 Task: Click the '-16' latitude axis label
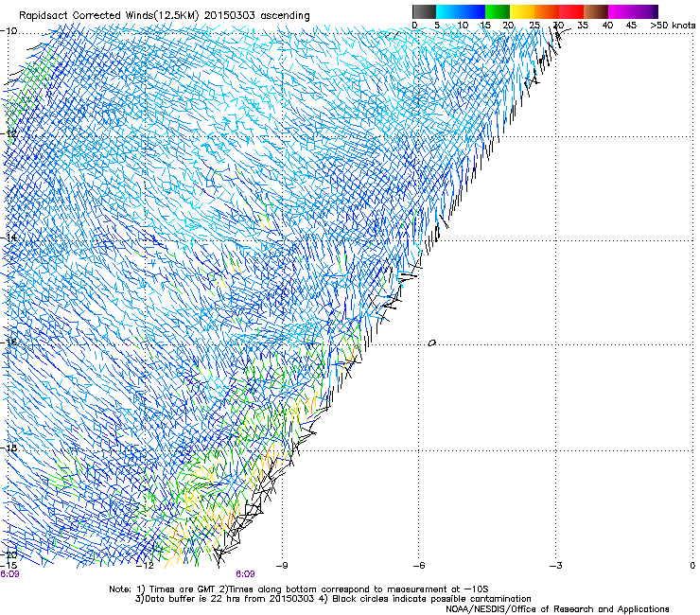point(9,343)
